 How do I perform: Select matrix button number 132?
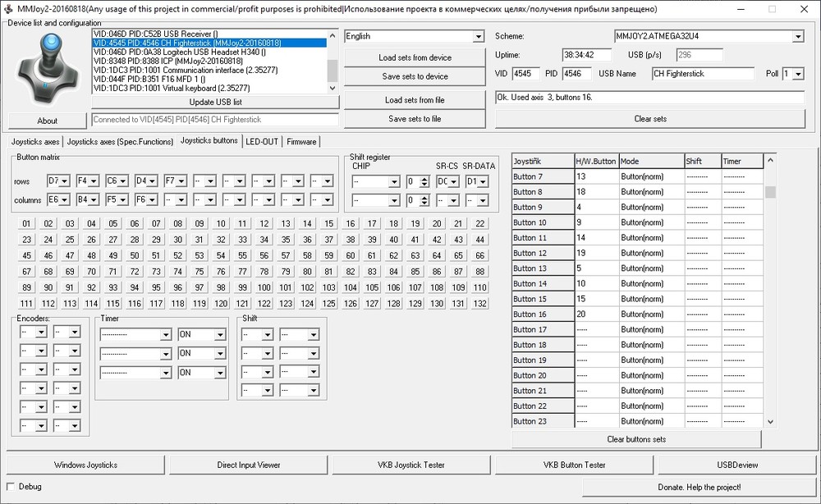pyautogui.click(x=479, y=304)
